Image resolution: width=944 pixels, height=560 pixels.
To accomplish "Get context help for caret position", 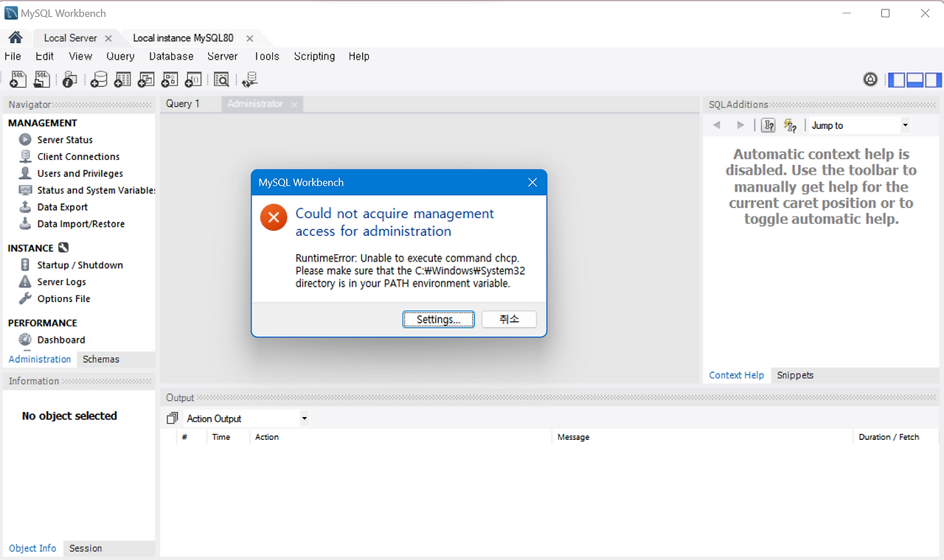I will coord(768,126).
